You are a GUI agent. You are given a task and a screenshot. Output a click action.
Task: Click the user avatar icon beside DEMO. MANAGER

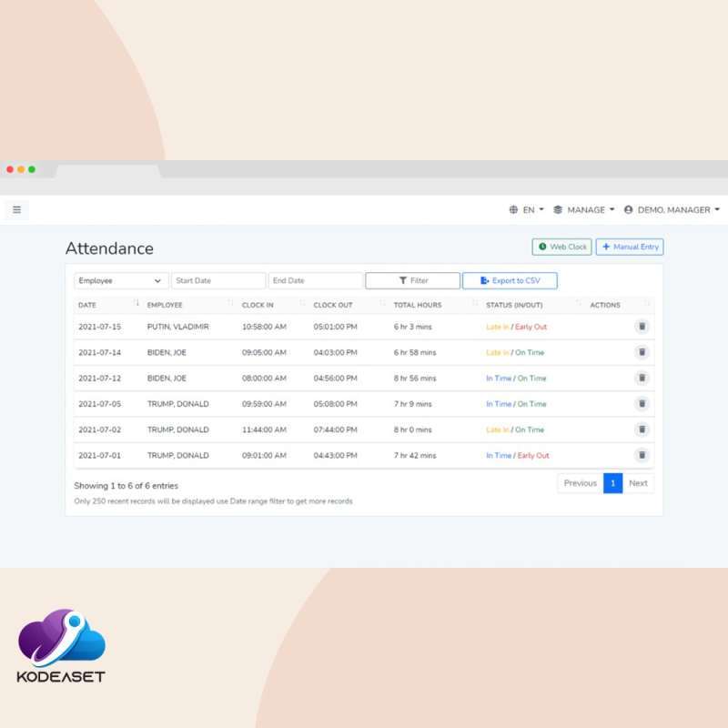[627, 209]
